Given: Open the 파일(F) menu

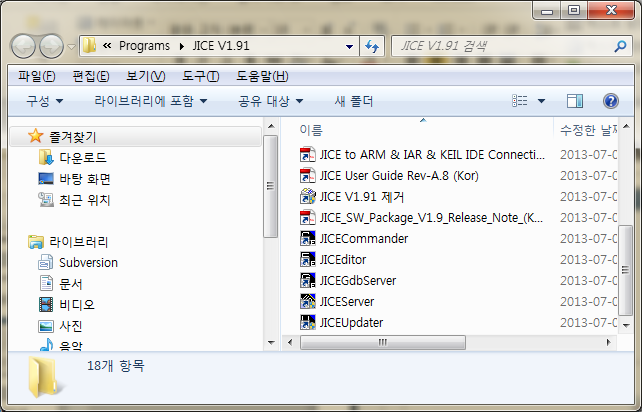Looking at the screenshot, I should (x=36, y=76).
